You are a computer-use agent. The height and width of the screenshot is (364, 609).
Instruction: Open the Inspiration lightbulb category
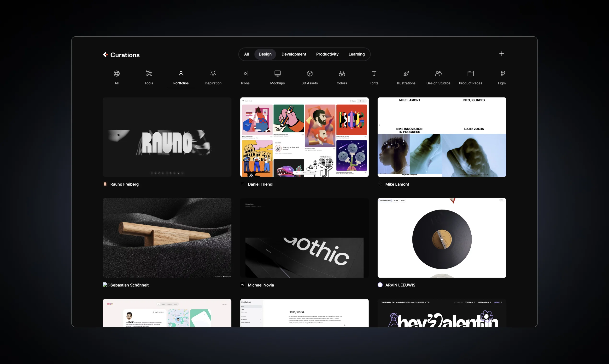click(x=213, y=74)
